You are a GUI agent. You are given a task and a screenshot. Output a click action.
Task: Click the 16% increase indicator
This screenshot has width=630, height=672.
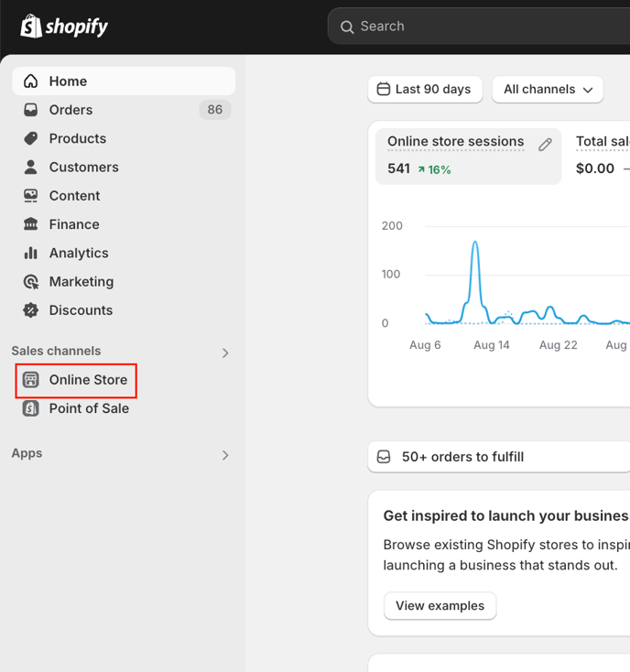[435, 169]
